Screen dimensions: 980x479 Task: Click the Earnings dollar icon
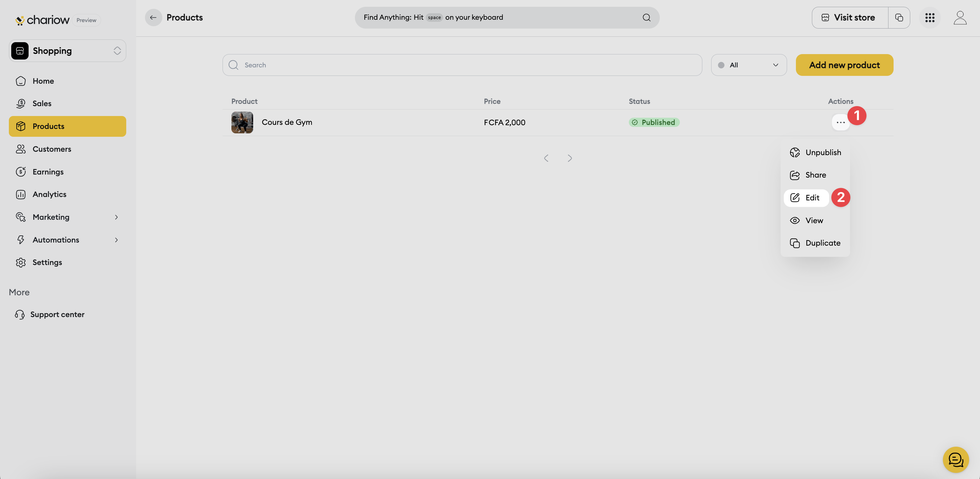pyautogui.click(x=21, y=171)
